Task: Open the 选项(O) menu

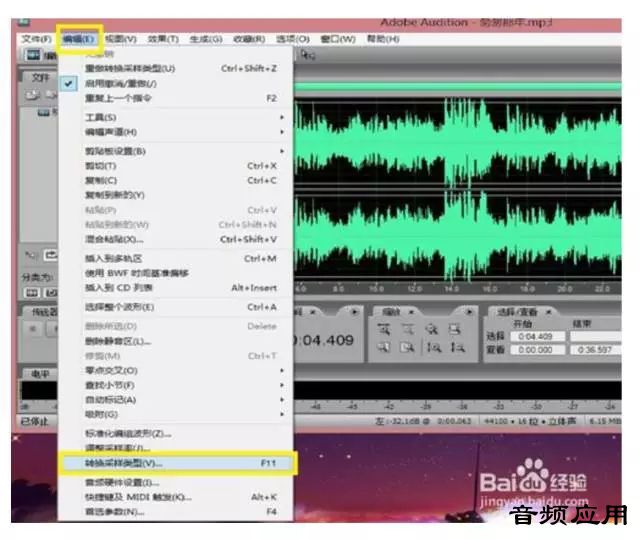Action: click(293, 39)
